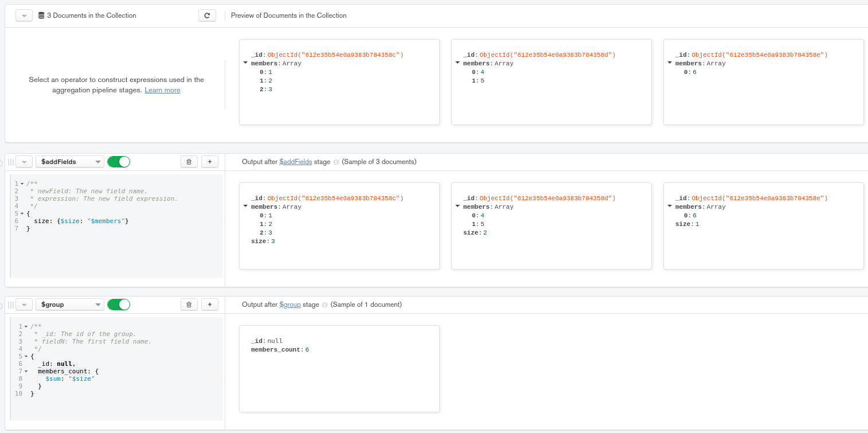868x433 pixels.
Task: Click the info icon beside $group output
Action: click(324, 305)
